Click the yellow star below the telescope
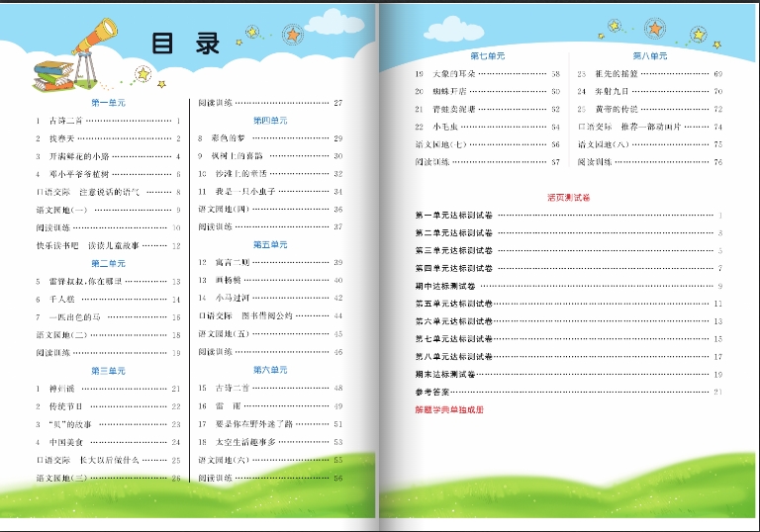 (143, 74)
